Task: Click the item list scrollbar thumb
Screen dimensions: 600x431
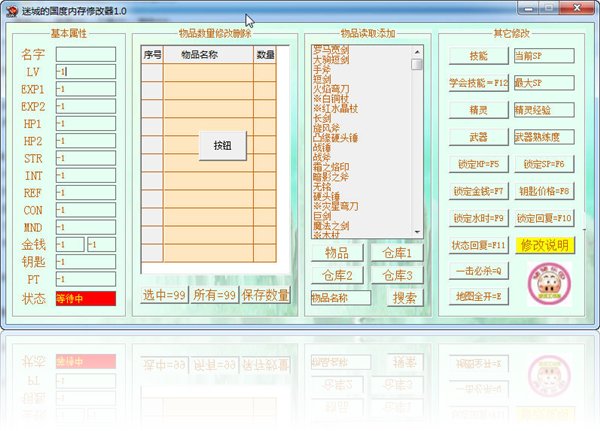Action: [x=417, y=64]
